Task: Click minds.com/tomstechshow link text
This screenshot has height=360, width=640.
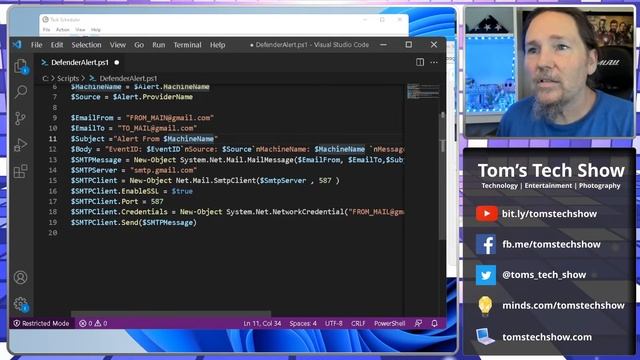Action: click(x=563, y=305)
